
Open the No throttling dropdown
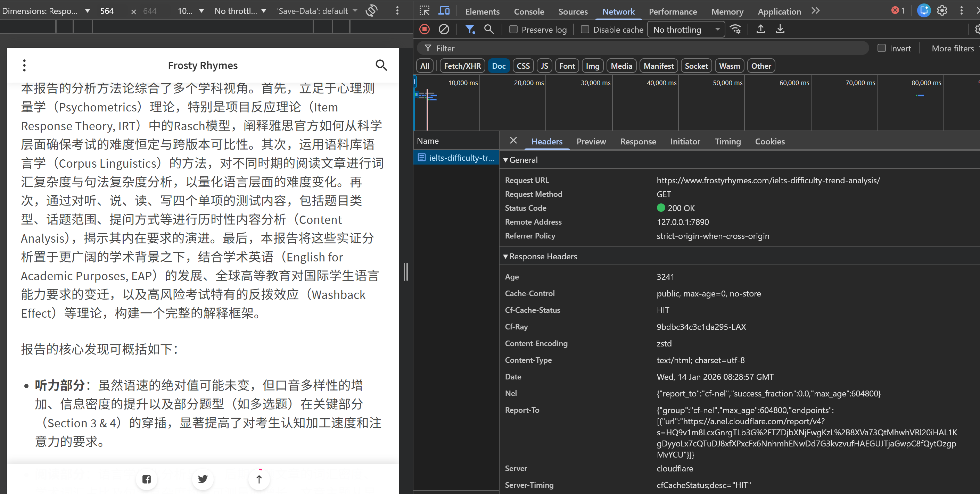(x=685, y=29)
